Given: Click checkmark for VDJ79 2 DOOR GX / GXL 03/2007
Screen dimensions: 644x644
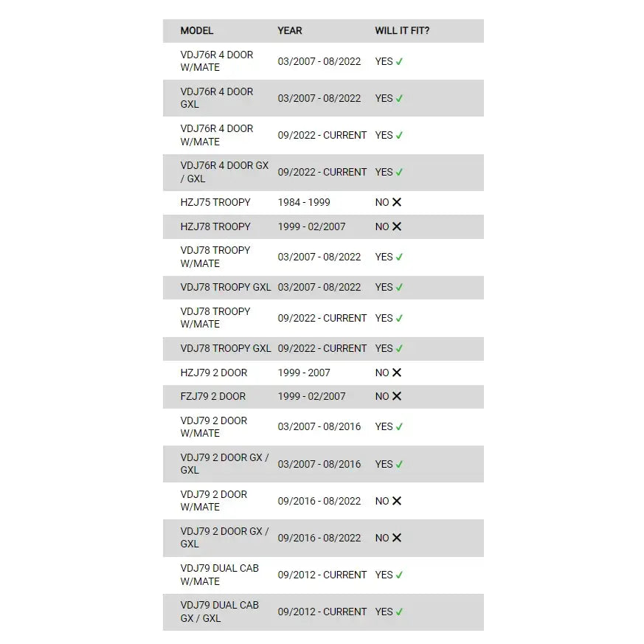Looking at the screenshot, I should click(x=399, y=464).
